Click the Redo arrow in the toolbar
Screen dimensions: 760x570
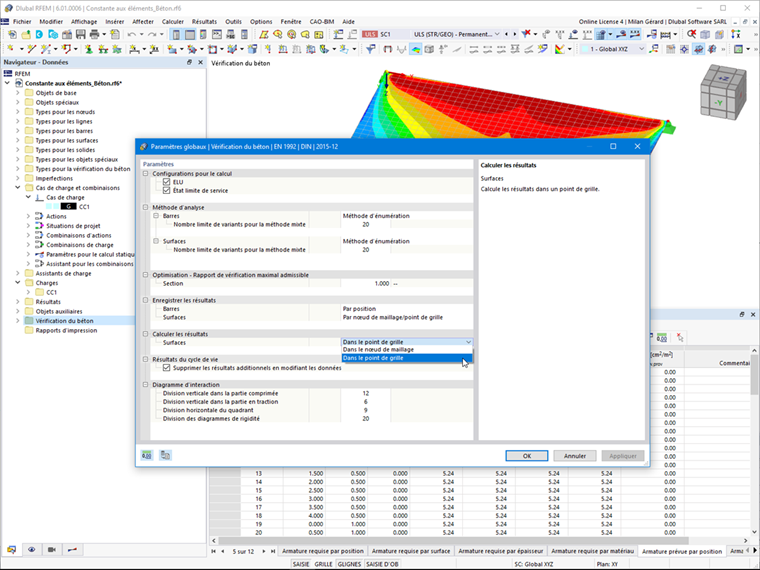click(152, 34)
